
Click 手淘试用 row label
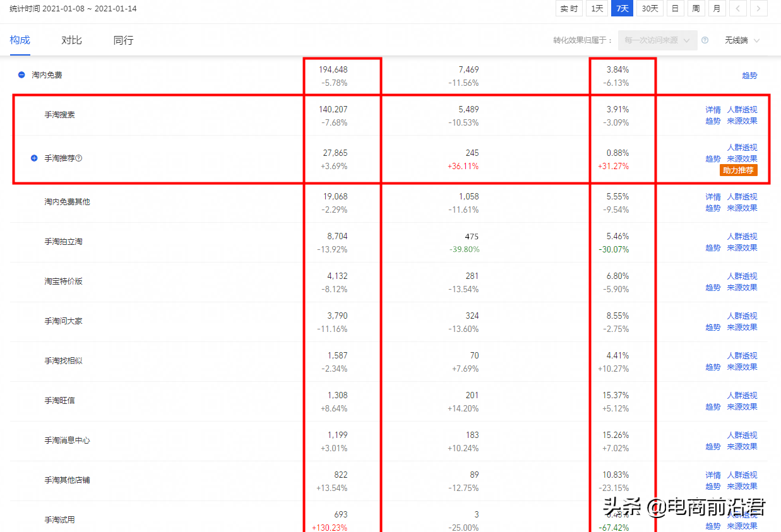pos(59,520)
